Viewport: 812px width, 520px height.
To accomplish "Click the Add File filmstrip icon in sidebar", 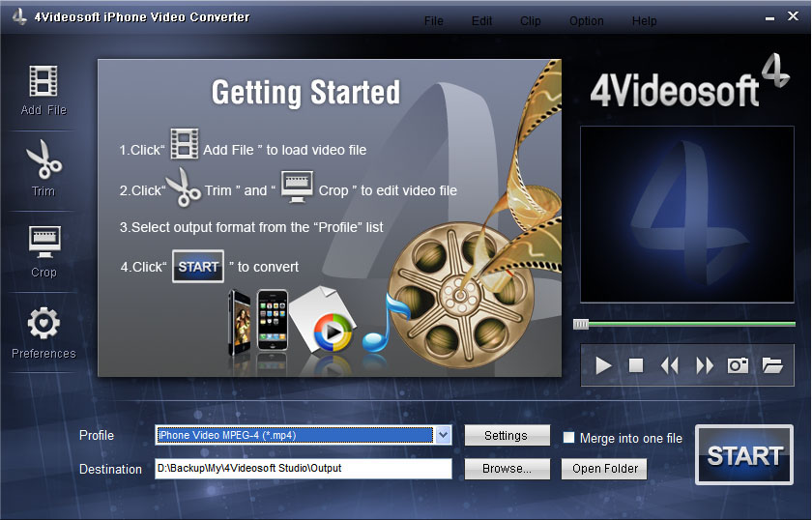I will point(43,81).
